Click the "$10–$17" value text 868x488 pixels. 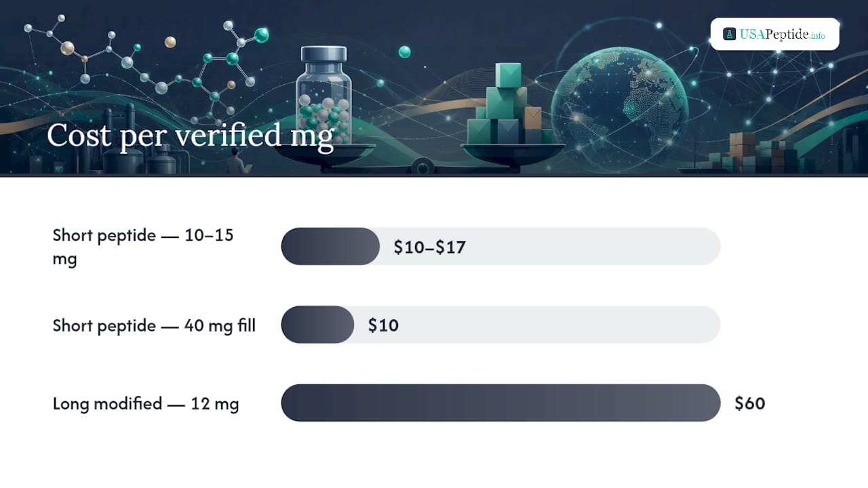[429, 247]
